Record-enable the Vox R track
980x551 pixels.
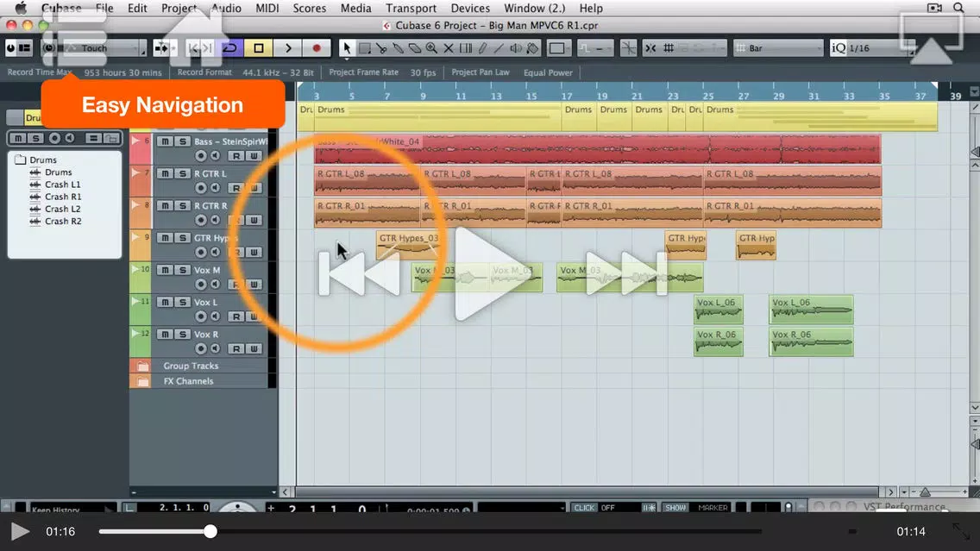pyautogui.click(x=201, y=348)
